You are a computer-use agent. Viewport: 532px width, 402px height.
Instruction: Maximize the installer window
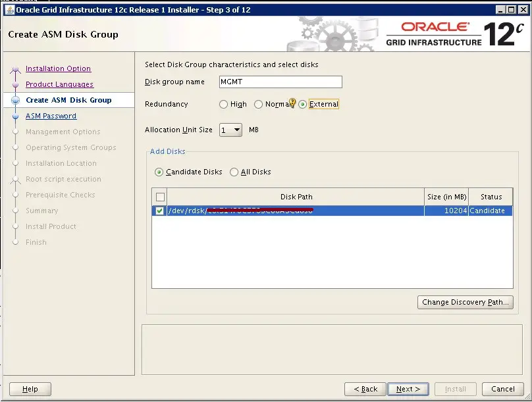click(512, 10)
